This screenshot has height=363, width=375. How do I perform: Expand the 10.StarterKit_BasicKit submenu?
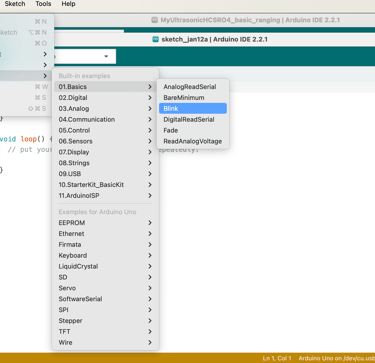pos(105,185)
